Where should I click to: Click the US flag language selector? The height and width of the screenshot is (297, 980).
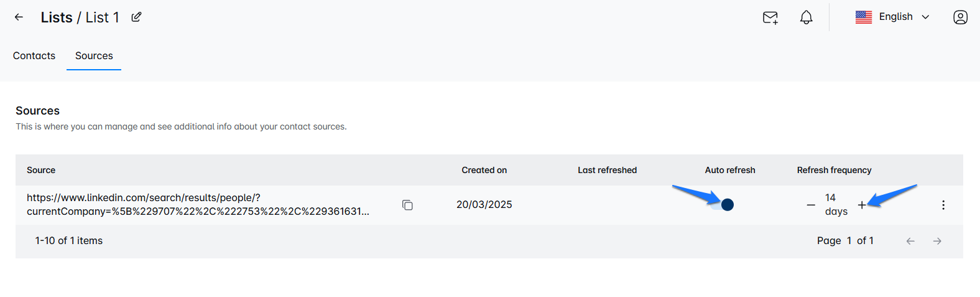pos(864,17)
